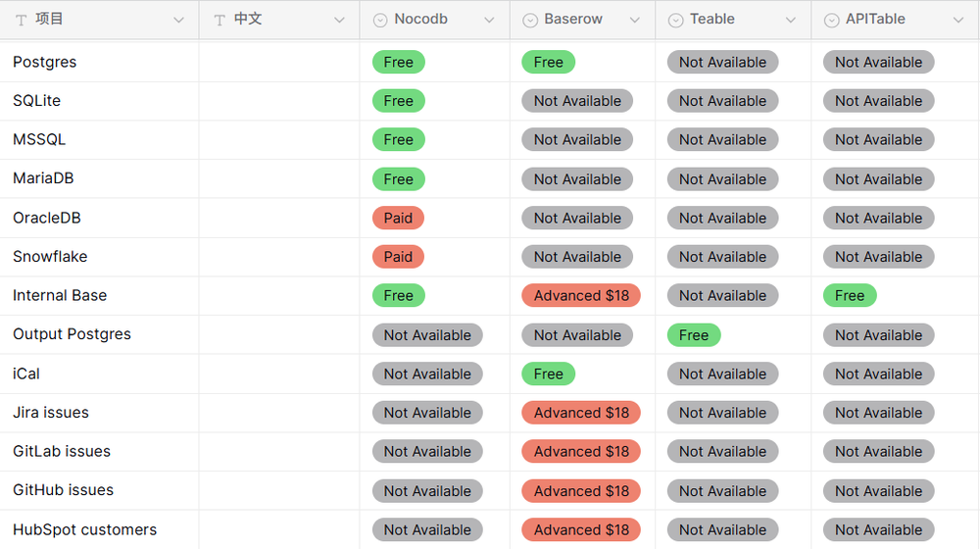Click the select-type icon next to Baserow

tap(530, 20)
